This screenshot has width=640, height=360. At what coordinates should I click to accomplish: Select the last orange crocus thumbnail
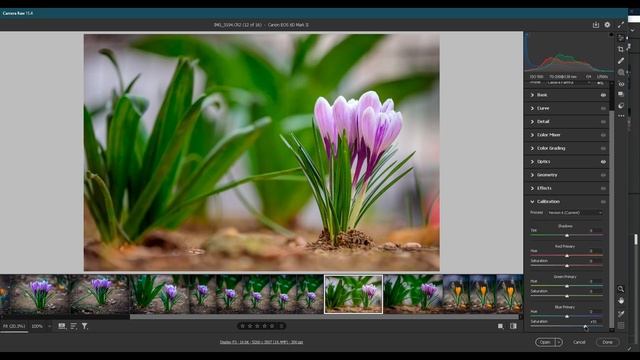click(x=509, y=294)
